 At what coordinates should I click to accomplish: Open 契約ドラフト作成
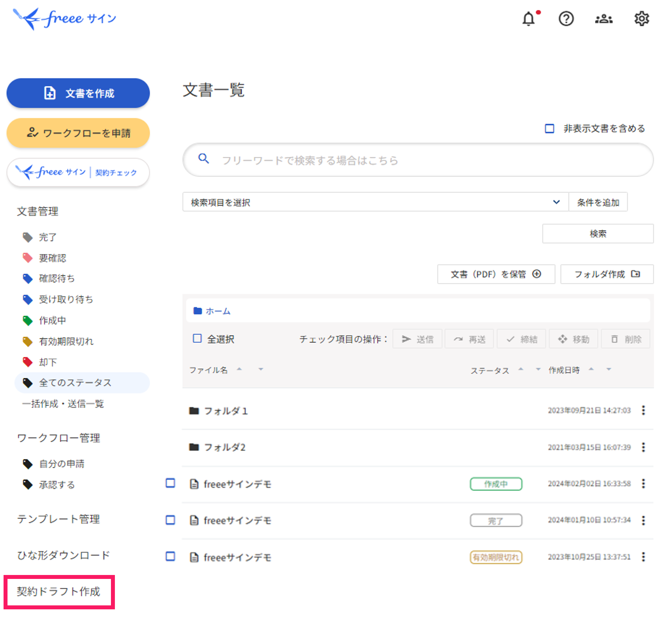tap(58, 591)
